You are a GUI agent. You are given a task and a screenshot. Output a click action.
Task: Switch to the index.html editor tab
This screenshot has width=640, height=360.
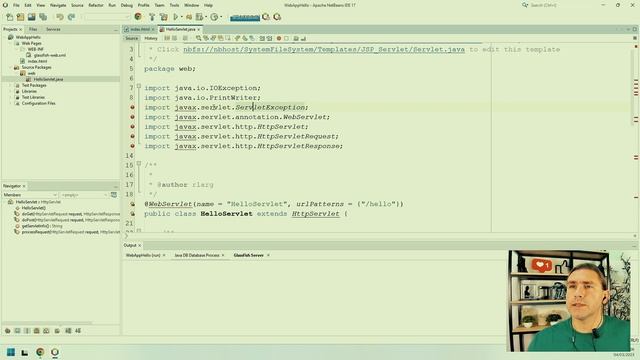[x=140, y=29]
